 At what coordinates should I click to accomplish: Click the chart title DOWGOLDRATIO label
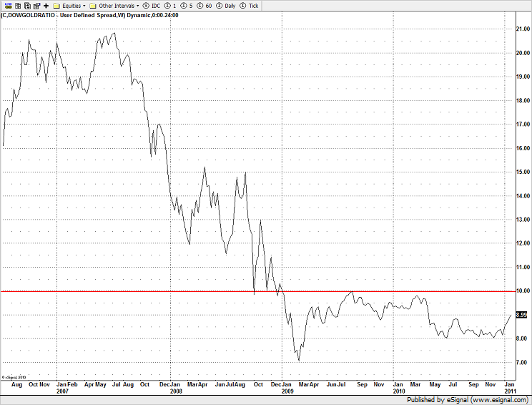click(x=31, y=15)
